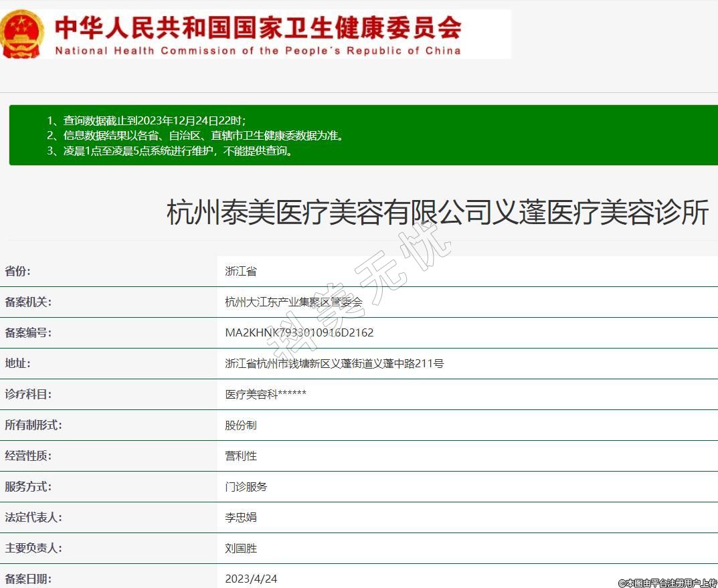Click the clinic name heading
Screen dimensions: 718x588
coord(437,213)
